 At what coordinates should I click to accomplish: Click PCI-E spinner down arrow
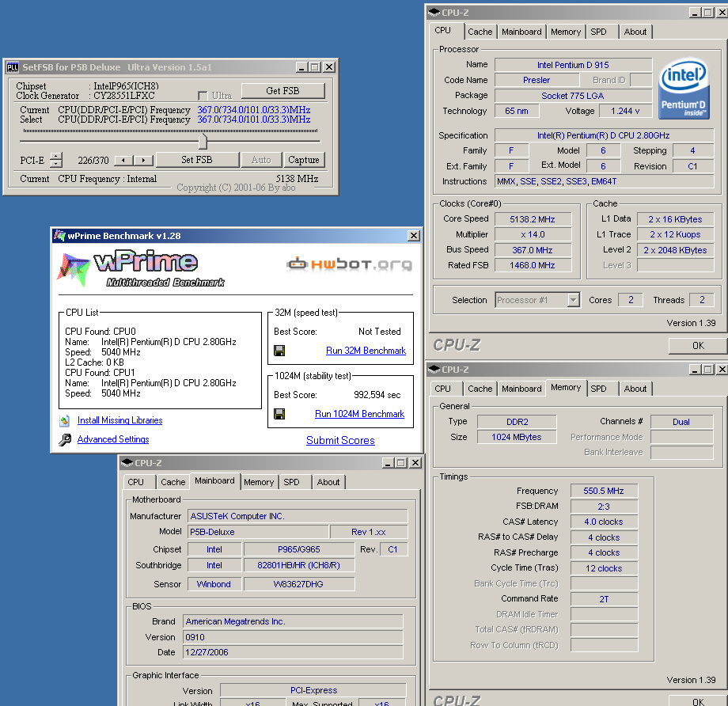coord(55,164)
